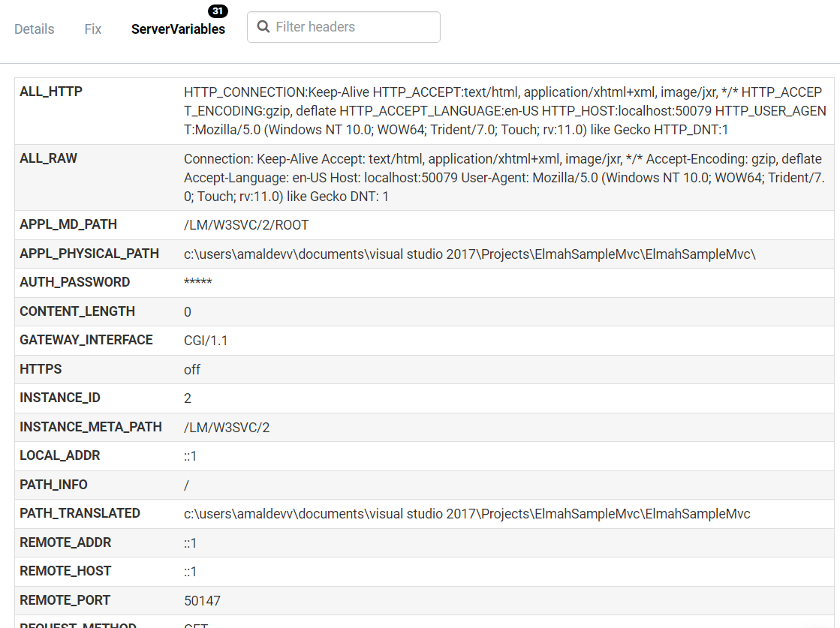Click the INSTANCE_META_PATH variable name
The image size is (840, 628).
91,427
